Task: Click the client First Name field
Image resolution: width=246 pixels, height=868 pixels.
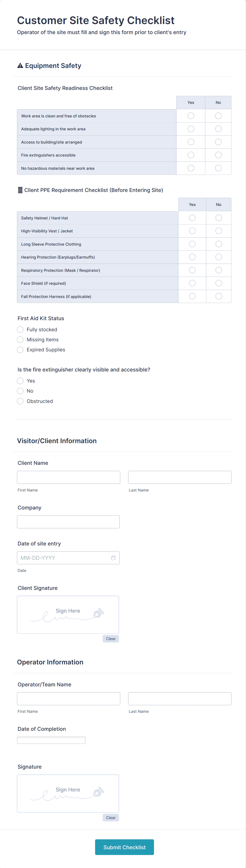Action: pos(69,477)
